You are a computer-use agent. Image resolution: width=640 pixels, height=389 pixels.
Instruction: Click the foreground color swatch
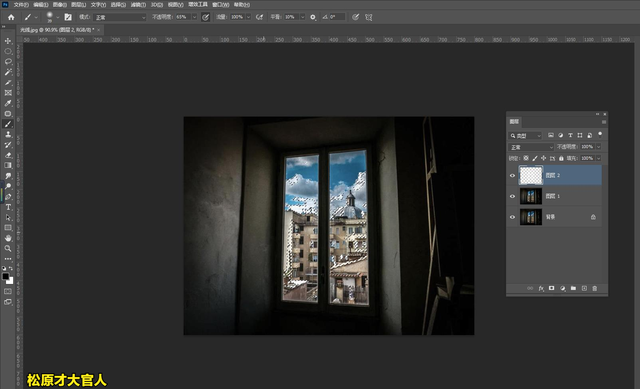point(5,276)
